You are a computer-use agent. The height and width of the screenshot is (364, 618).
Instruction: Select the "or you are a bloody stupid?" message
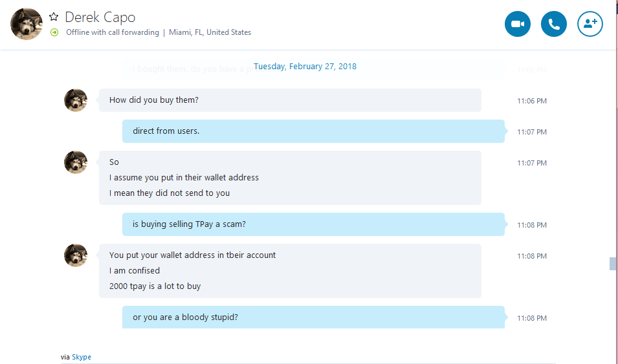313,317
